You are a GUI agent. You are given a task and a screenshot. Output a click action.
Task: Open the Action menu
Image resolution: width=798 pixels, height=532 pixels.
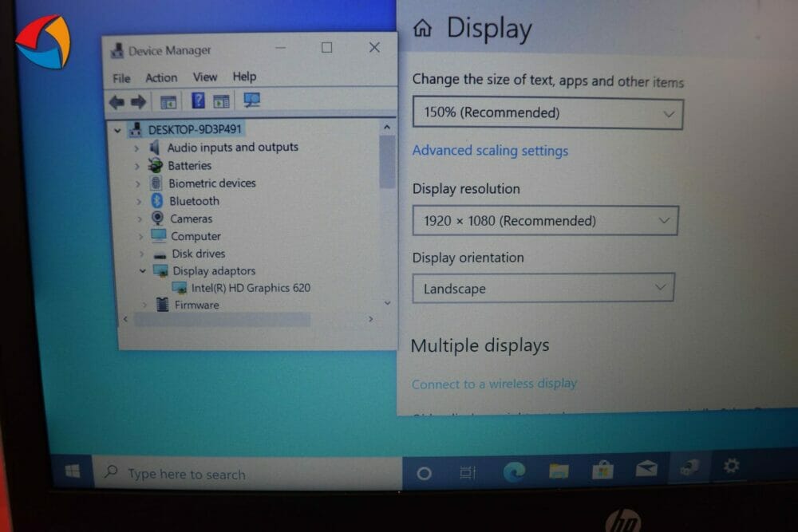coord(161,78)
